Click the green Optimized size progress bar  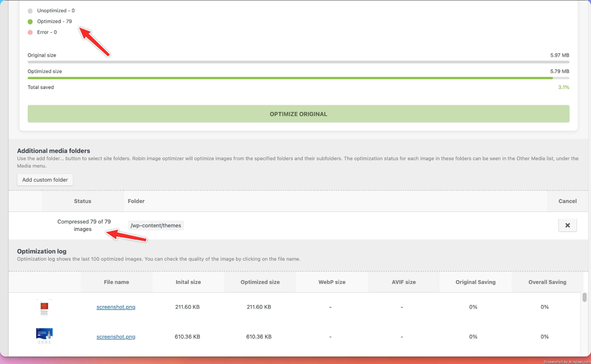coord(289,78)
